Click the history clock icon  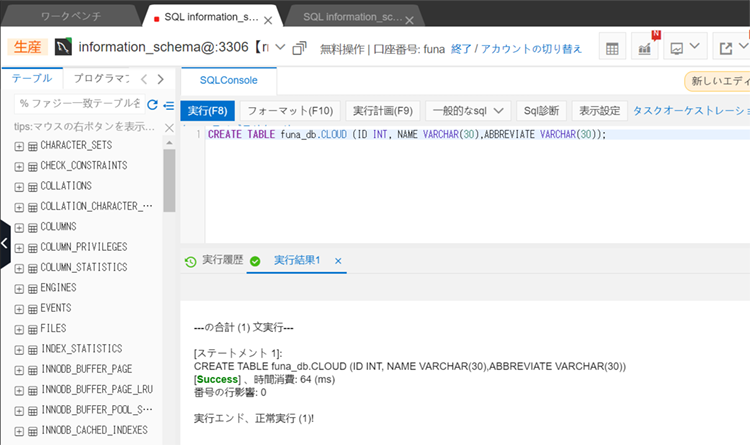(x=191, y=261)
